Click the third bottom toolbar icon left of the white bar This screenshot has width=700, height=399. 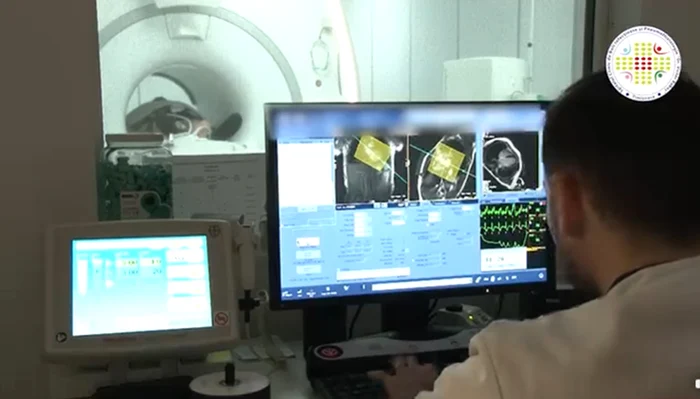point(311,293)
